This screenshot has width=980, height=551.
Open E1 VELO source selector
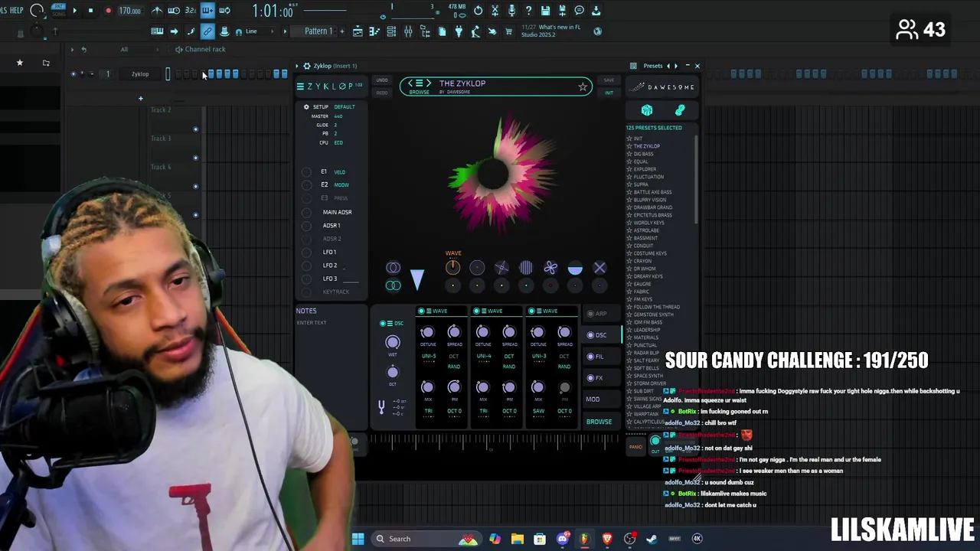tap(339, 172)
